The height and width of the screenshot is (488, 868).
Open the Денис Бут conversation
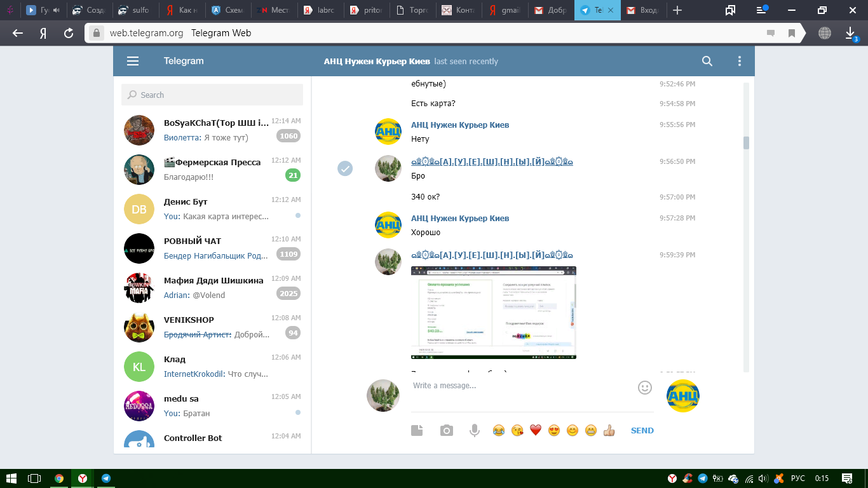click(x=212, y=209)
